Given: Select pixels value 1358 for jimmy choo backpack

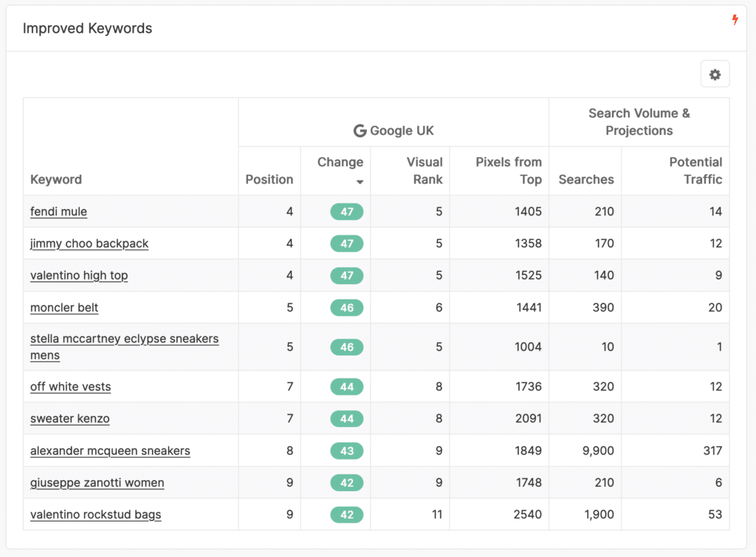Looking at the screenshot, I should [x=528, y=243].
